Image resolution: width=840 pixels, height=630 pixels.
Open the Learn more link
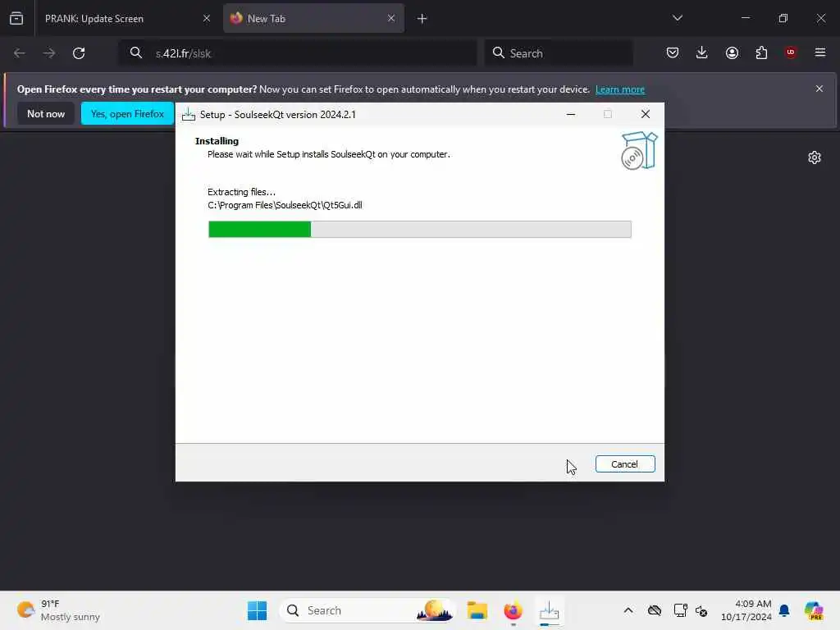pyautogui.click(x=620, y=89)
